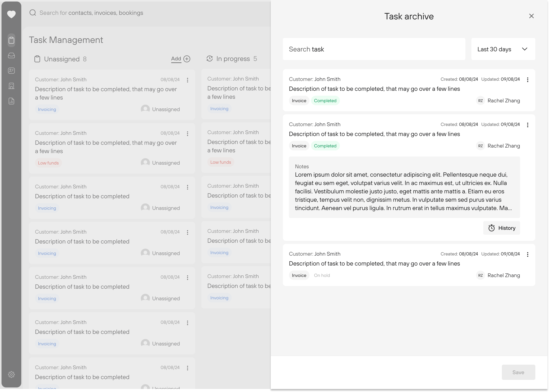Close the Task archive panel
The width and height of the screenshot is (549, 392).
click(531, 16)
